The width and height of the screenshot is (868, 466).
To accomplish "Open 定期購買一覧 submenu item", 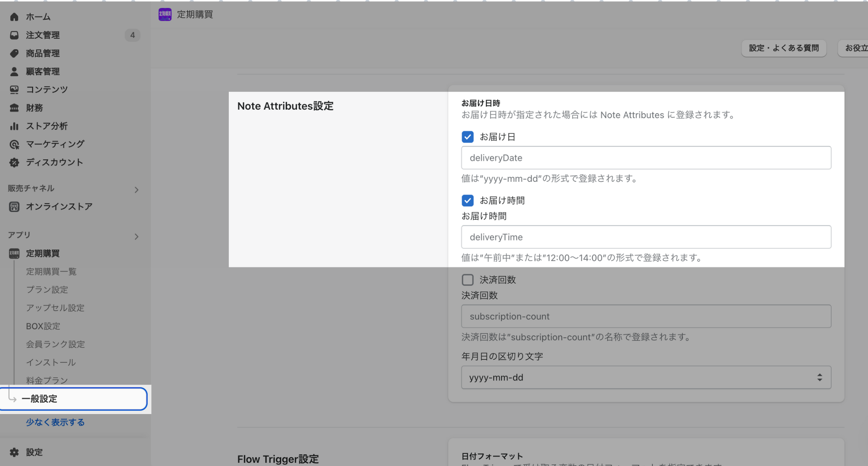I will (51, 272).
